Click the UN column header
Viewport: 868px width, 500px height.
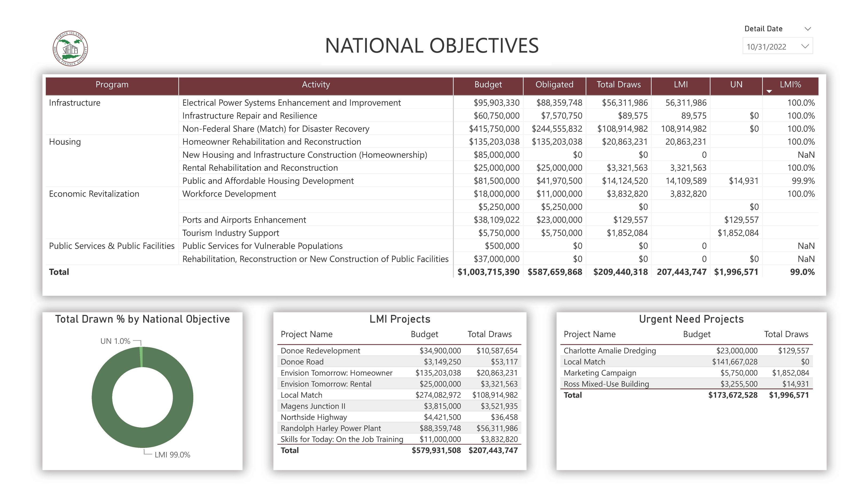click(736, 85)
